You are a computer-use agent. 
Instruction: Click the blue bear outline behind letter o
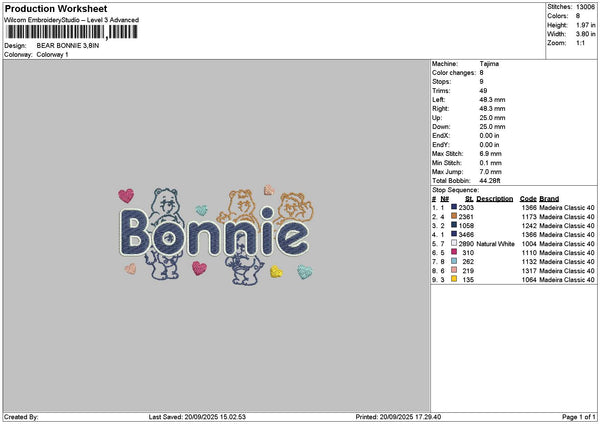click(x=165, y=233)
